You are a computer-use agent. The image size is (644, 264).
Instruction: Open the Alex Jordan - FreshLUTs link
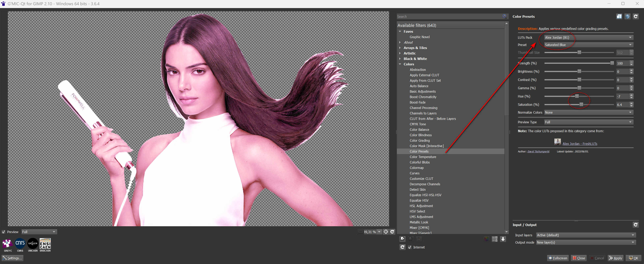(x=580, y=144)
